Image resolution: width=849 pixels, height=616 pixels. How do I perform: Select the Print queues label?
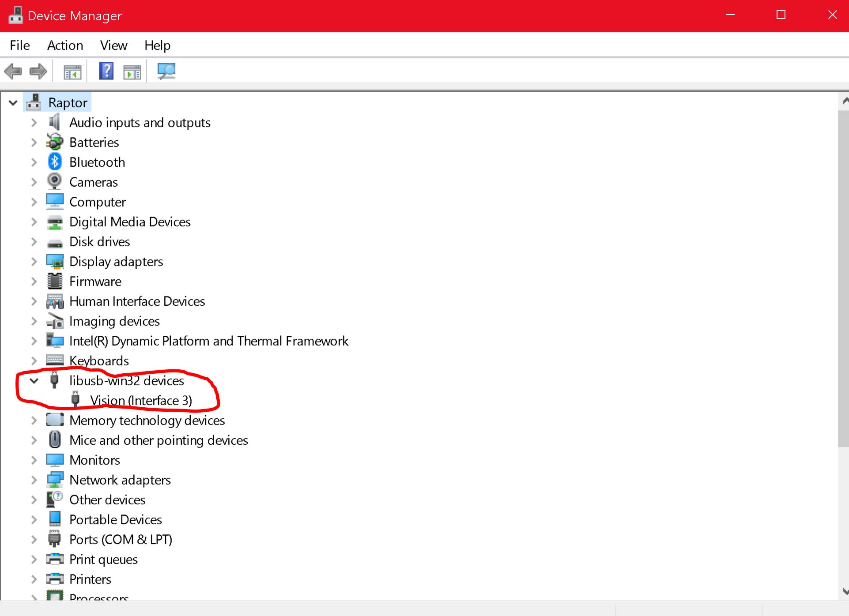[x=103, y=559]
